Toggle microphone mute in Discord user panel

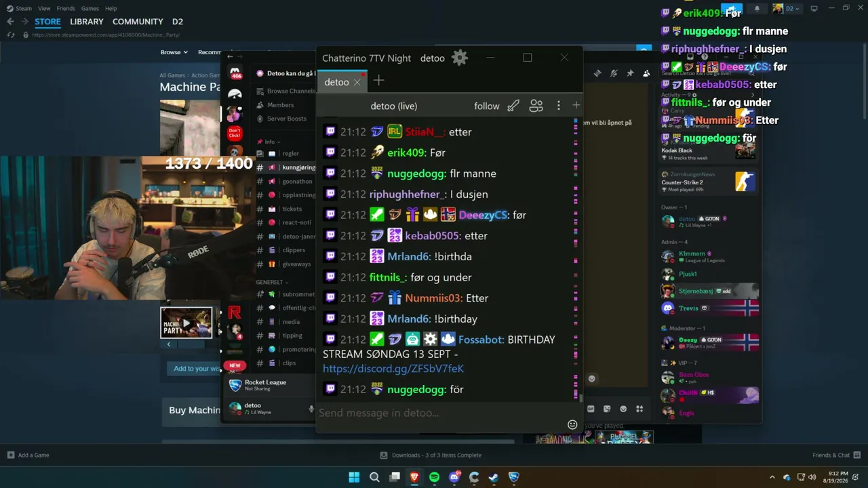(x=311, y=409)
